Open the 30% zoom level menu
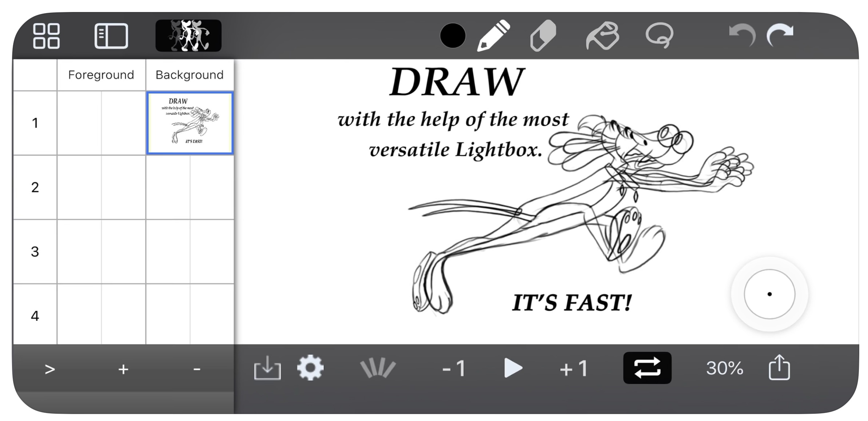 [x=724, y=368]
